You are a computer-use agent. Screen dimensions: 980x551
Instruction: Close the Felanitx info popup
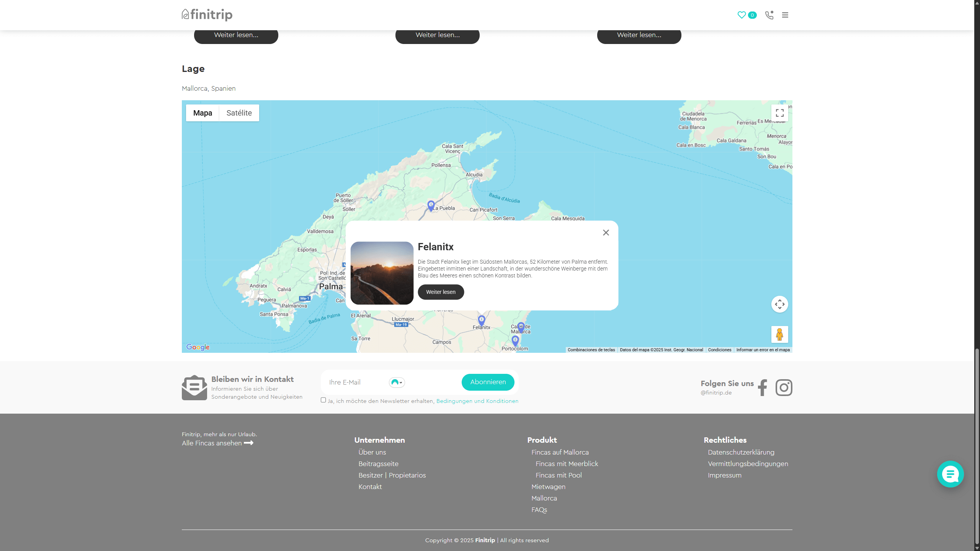click(606, 233)
